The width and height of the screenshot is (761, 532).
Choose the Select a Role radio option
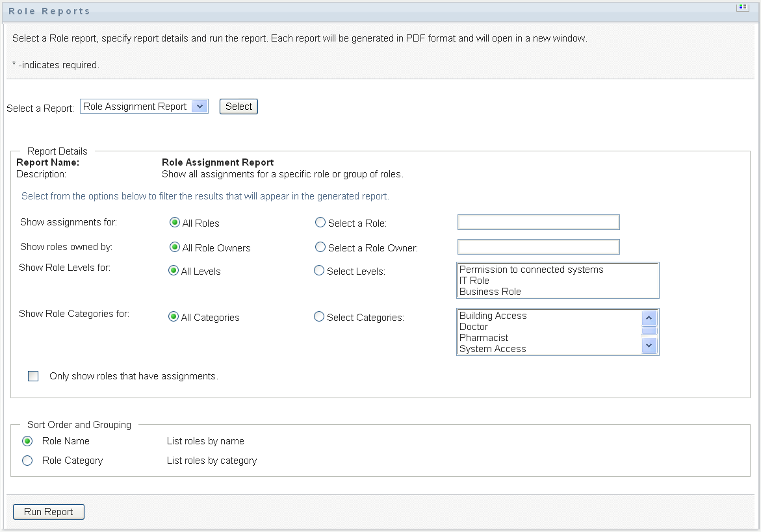pos(320,223)
